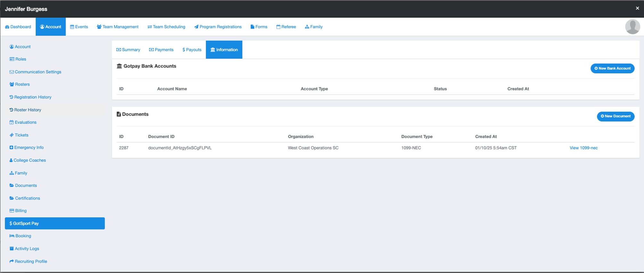Image resolution: width=644 pixels, height=273 pixels.
Task: Open Team Management tab
Action: [118, 27]
